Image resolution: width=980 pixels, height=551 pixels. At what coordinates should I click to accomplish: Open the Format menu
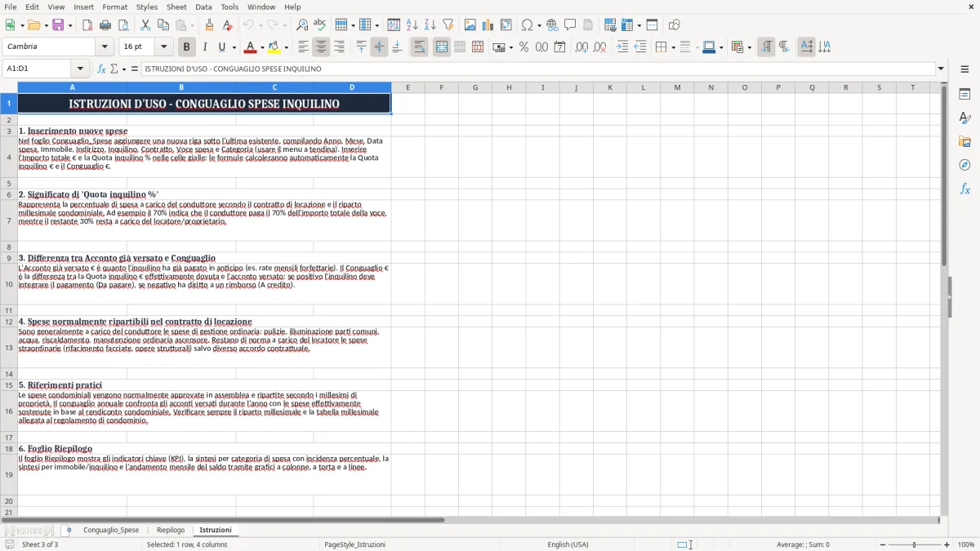point(115,7)
